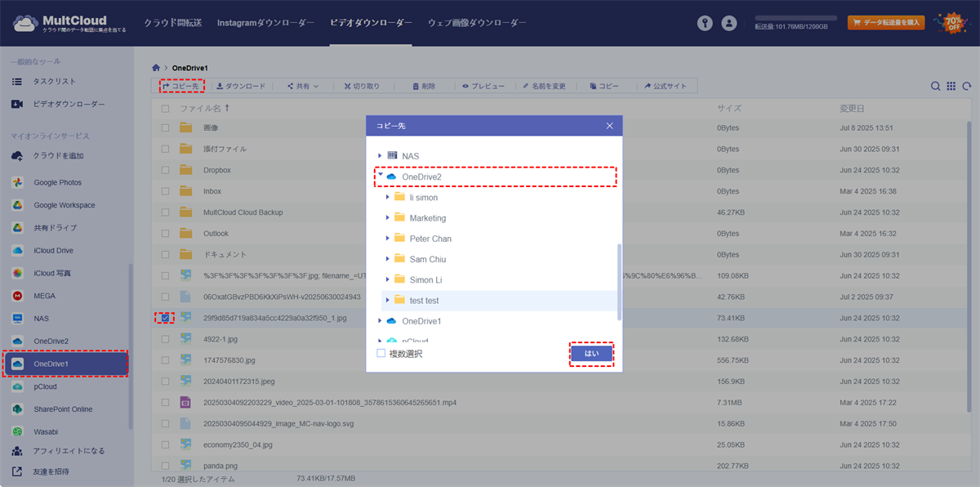Click はい button in dialog
The width and height of the screenshot is (980, 487).
pos(591,354)
